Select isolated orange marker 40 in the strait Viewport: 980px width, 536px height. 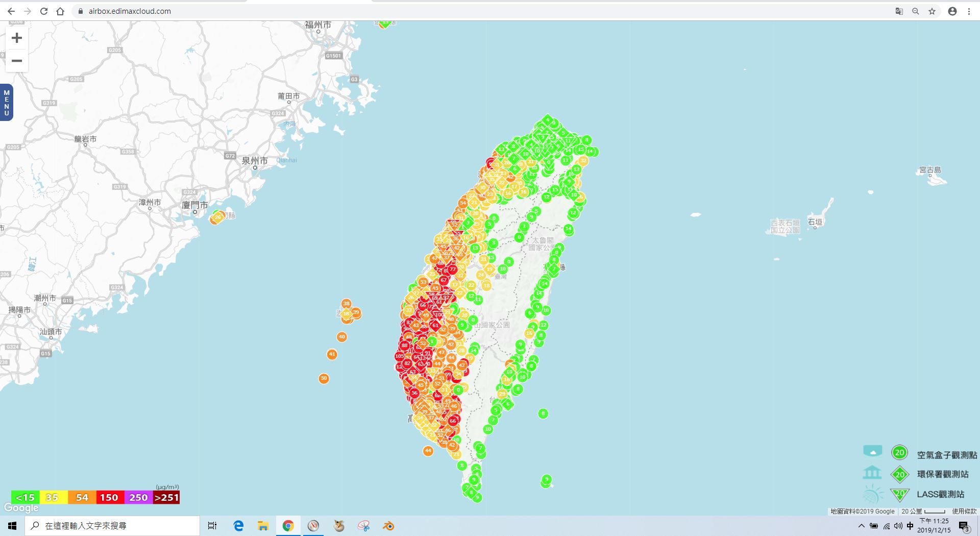tap(342, 337)
